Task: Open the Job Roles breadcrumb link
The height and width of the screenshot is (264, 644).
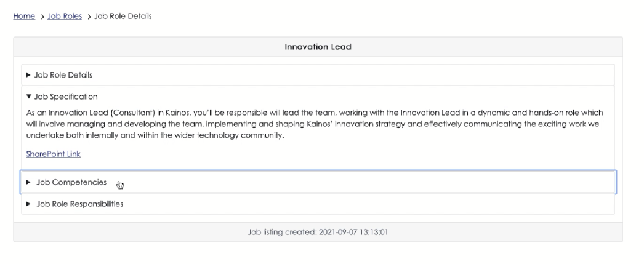Action: [65, 16]
